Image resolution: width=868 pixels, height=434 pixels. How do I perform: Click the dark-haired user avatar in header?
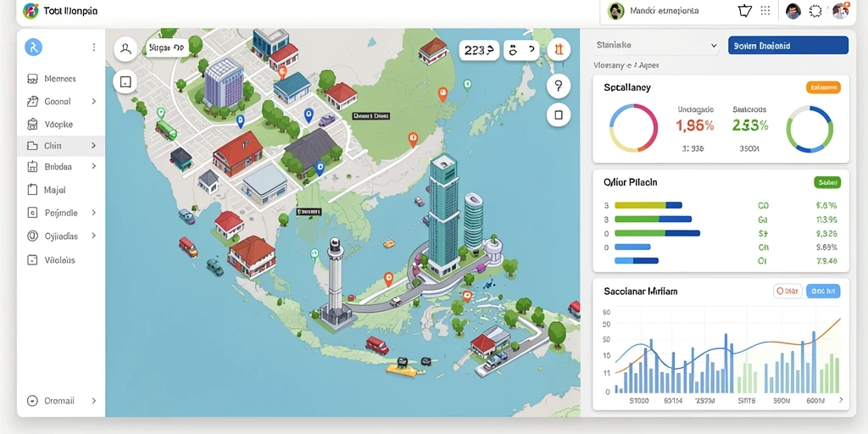click(x=793, y=11)
